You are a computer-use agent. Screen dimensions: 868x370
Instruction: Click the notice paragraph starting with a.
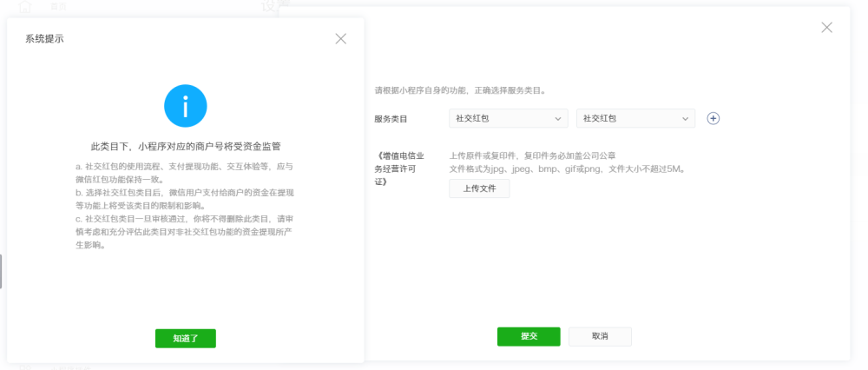184,172
